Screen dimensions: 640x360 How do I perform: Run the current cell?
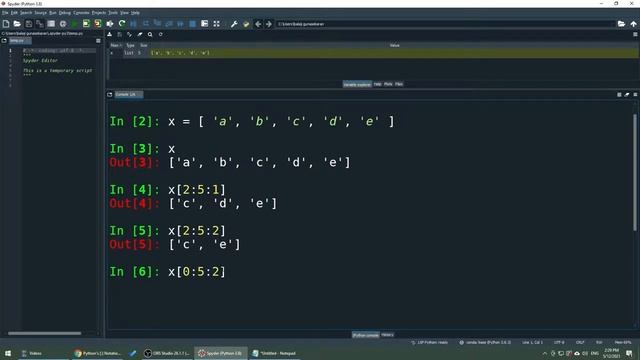click(86, 24)
